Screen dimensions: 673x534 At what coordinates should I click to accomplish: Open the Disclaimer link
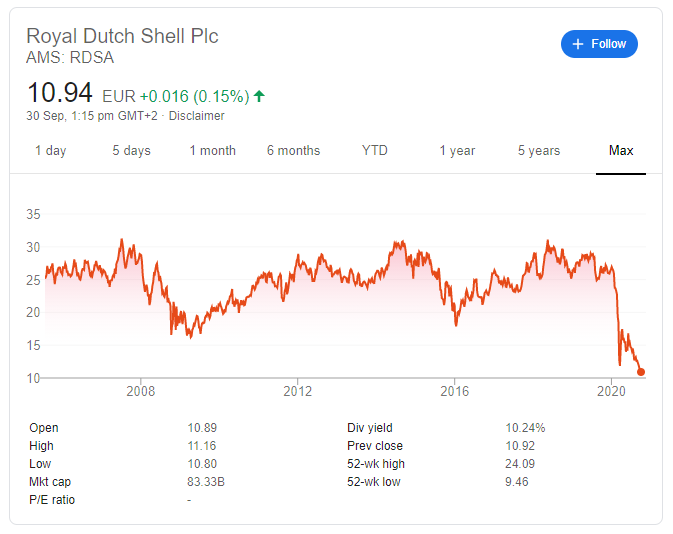coord(197,116)
